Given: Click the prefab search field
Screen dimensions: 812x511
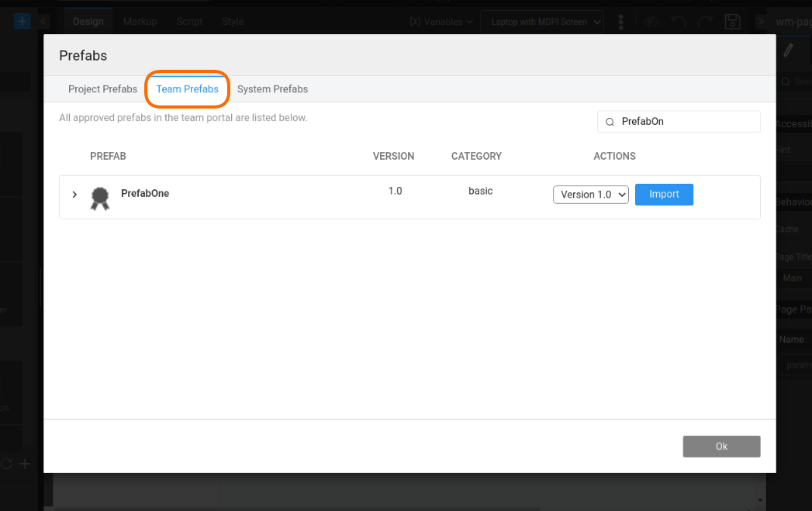Looking at the screenshot, I should pyautogui.click(x=687, y=122).
